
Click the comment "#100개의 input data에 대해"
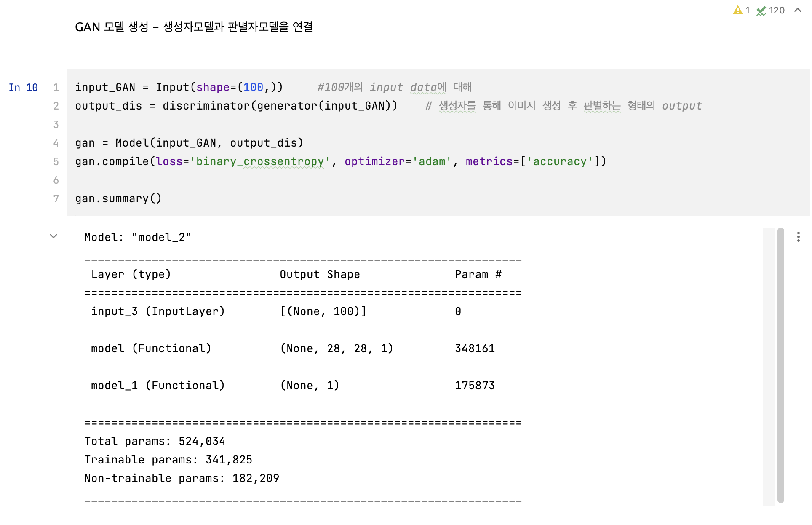[x=394, y=88]
